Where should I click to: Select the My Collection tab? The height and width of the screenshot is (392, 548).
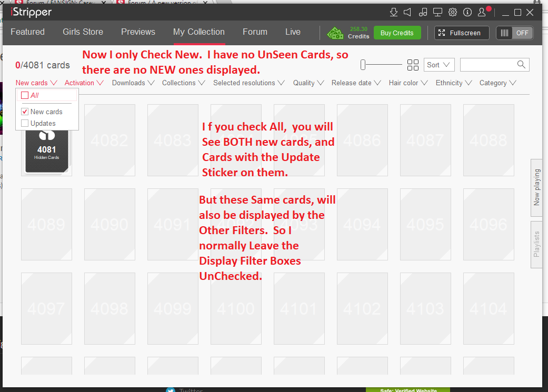pyautogui.click(x=199, y=32)
